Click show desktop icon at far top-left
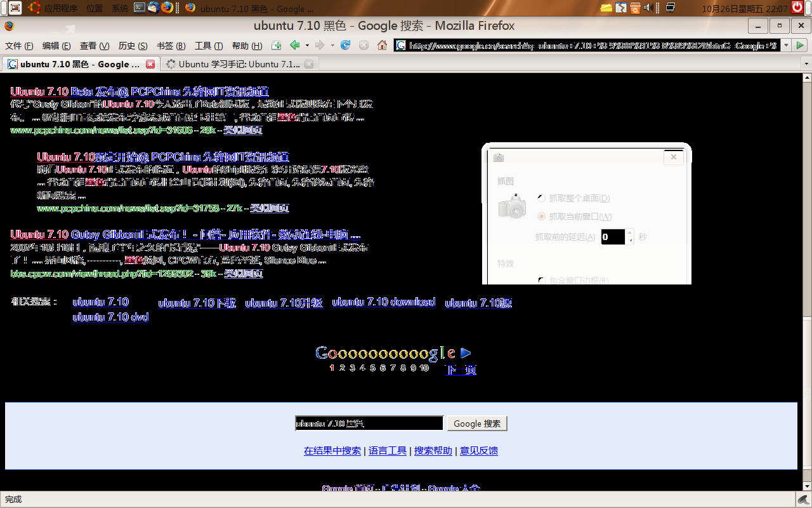Viewport: 812px width, 508px height. 15,8
